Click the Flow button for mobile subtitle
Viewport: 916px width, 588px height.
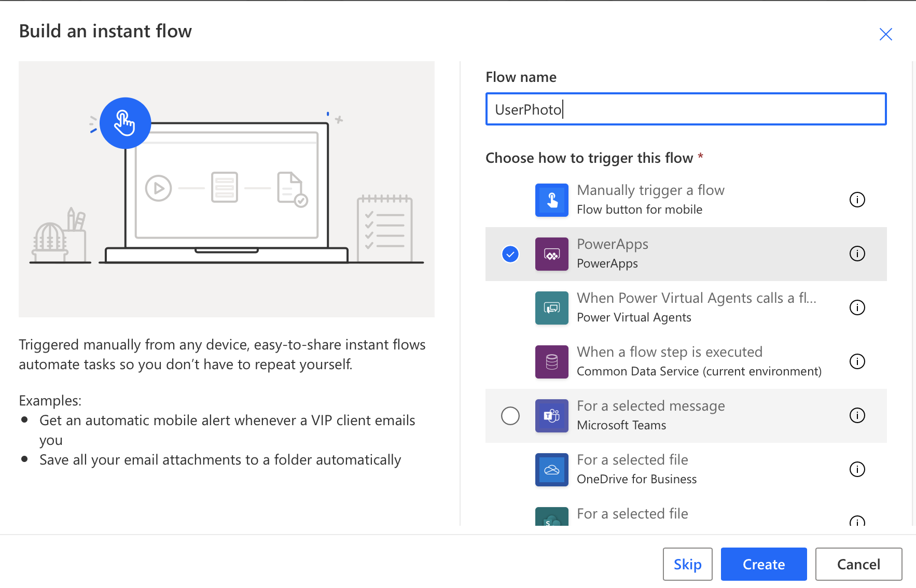[640, 209]
